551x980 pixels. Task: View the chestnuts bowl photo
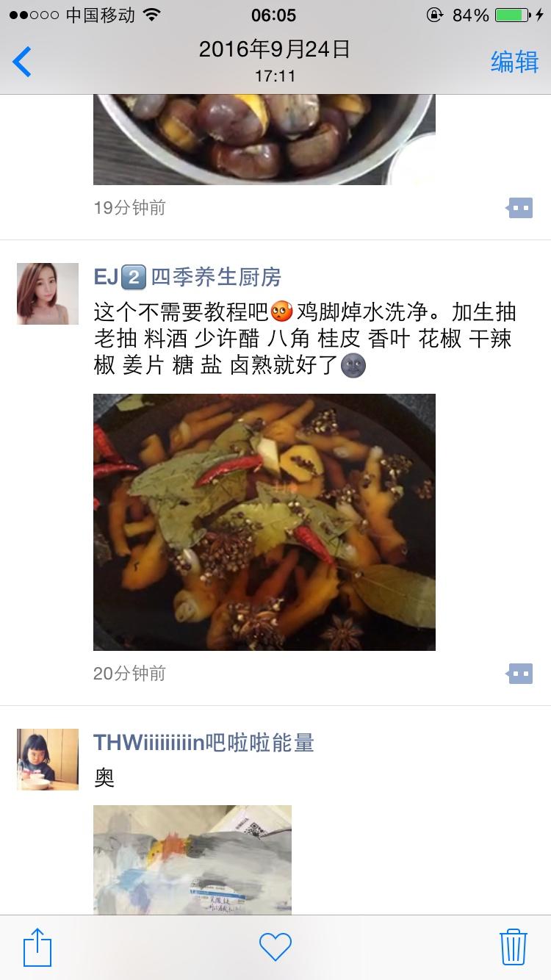tap(264, 140)
